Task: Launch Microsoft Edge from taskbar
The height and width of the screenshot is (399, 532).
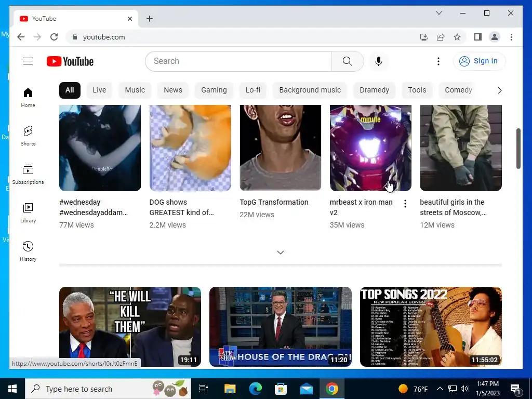Action: (256, 389)
